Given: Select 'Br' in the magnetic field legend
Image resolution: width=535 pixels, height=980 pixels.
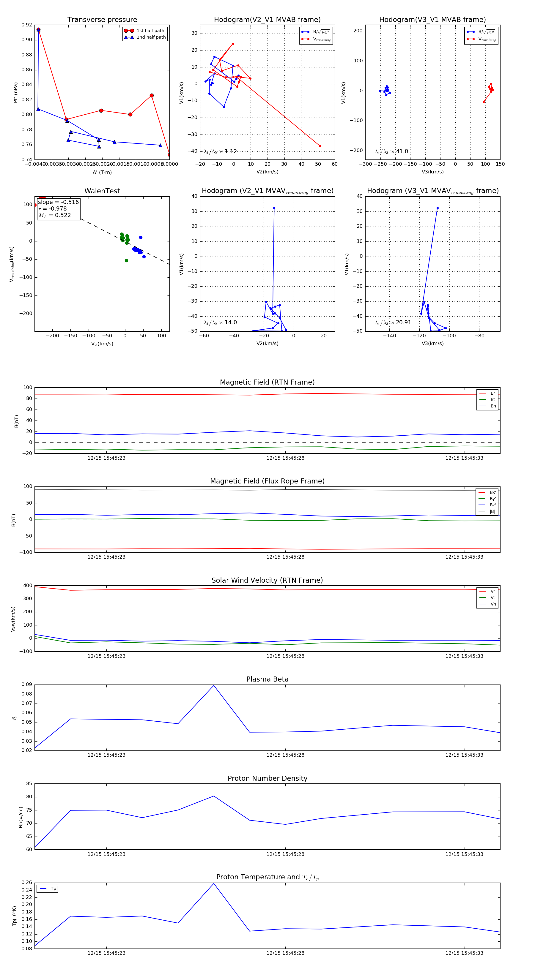Looking at the screenshot, I should point(487,393).
